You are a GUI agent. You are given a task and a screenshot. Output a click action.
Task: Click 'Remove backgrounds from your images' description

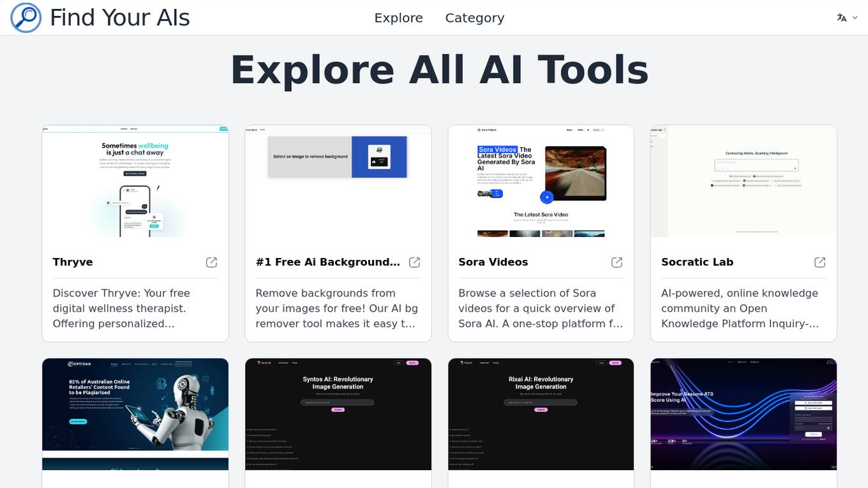(x=337, y=309)
